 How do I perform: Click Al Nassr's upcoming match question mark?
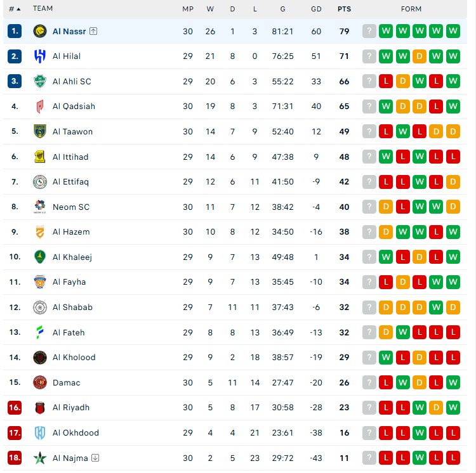point(369,31)
